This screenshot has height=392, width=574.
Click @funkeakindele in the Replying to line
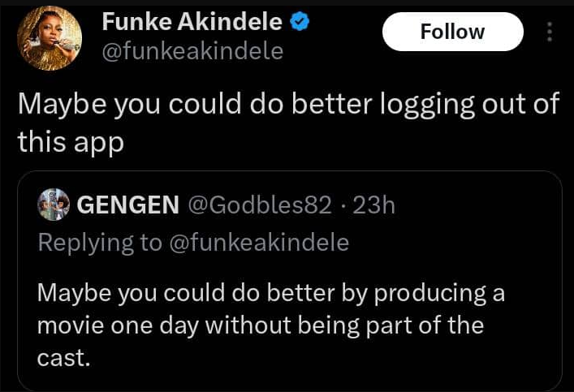pyautogui.click(x=258, y=242)
